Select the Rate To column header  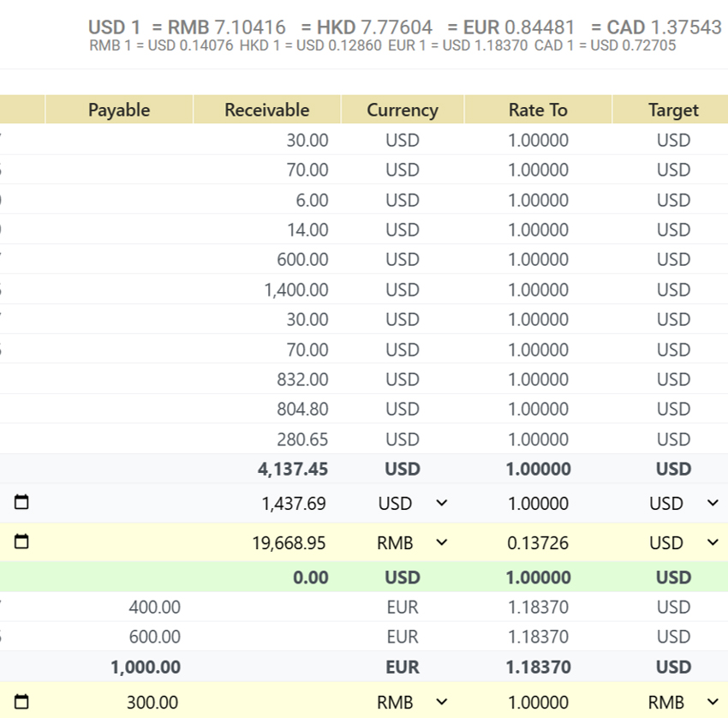538,110
